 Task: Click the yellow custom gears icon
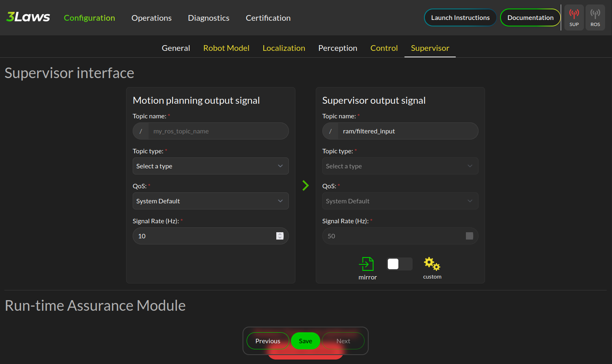coord(432,264)
